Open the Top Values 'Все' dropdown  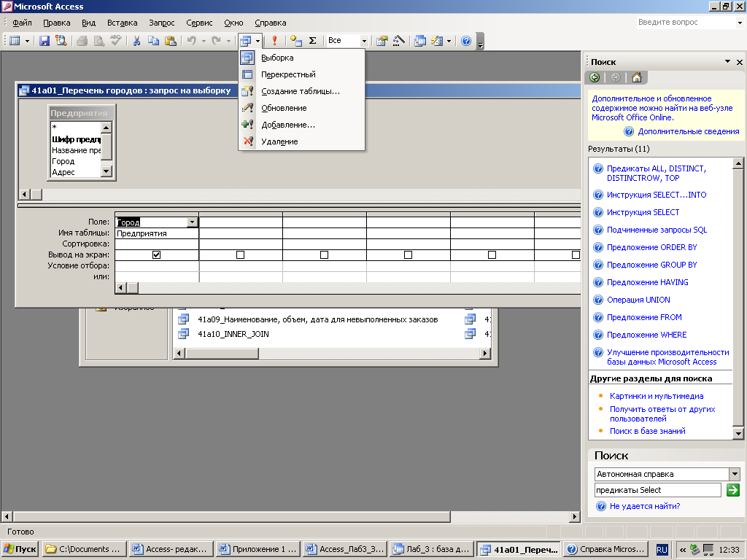[x=364, y=41]
